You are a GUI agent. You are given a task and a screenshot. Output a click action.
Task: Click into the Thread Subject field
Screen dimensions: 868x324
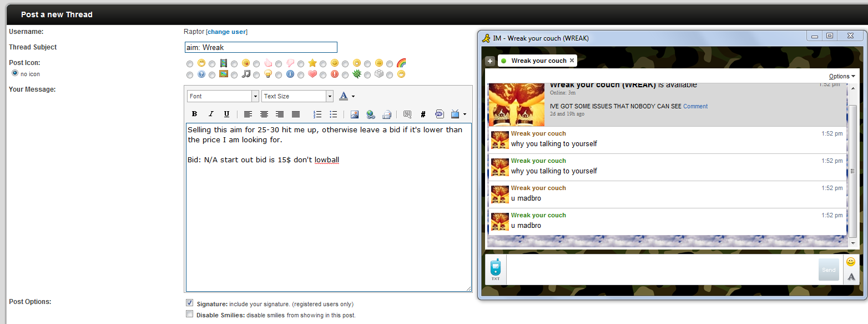point(261,47)
